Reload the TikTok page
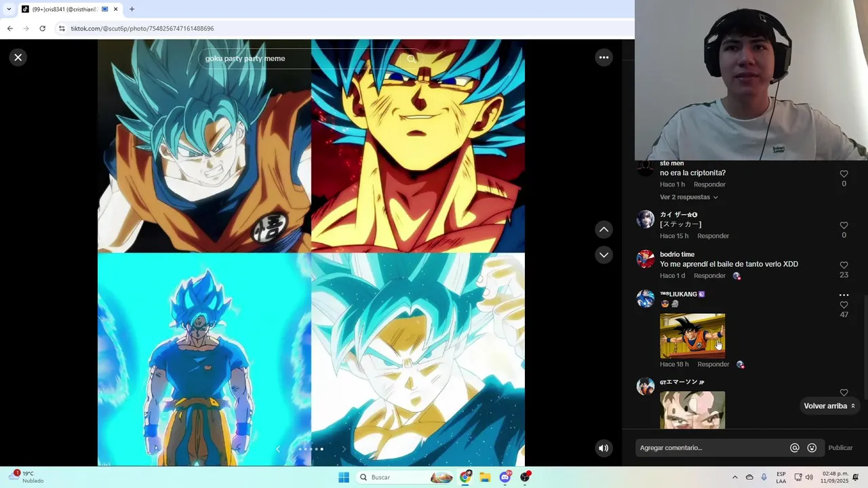The height and width of the screenshot is (488, 868). 42,28
